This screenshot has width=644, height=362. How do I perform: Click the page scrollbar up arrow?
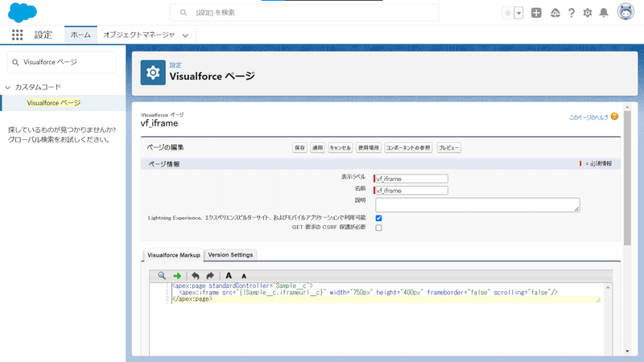pos(627,107)
